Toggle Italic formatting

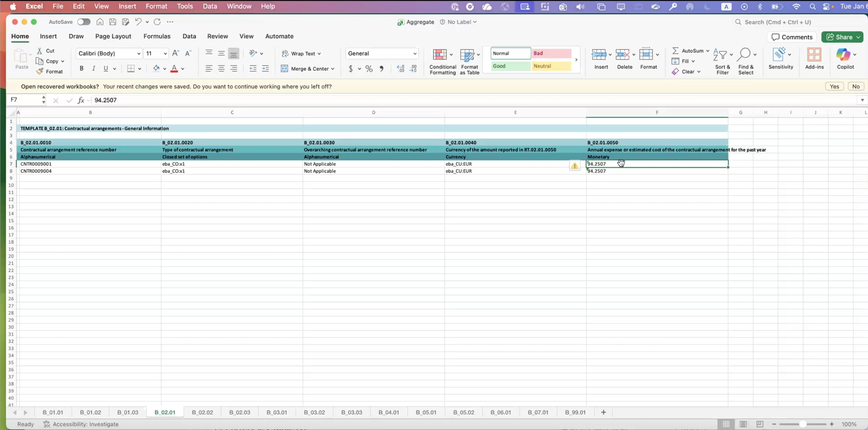coord(94,68)
